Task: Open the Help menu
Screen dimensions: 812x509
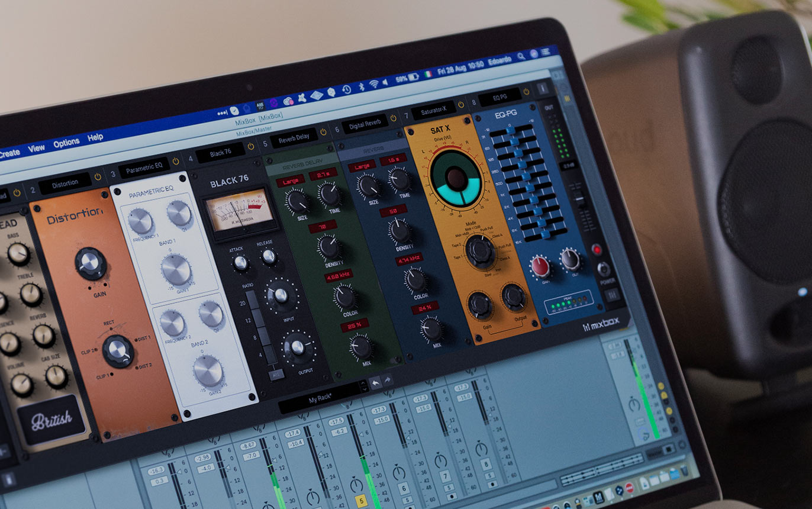Action: point(95,137)
